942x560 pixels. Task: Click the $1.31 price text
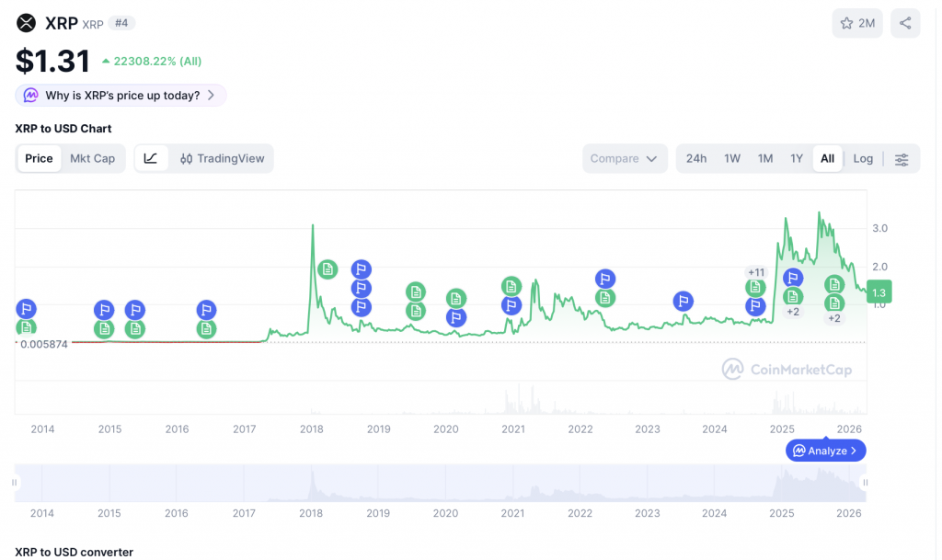pos(52,62)
